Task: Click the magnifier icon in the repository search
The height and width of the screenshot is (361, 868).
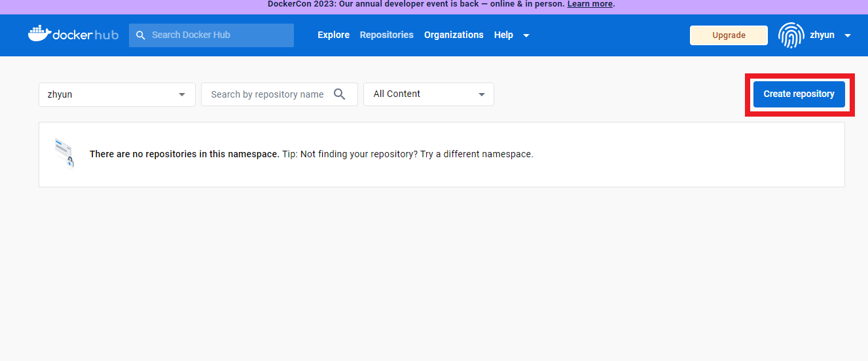Action: (x=339, y=94)
